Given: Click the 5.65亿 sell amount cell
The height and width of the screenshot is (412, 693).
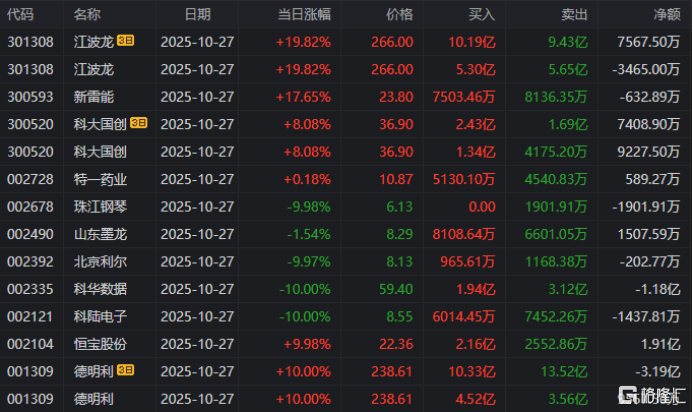Looking at the screenshot, I should 568,69.
